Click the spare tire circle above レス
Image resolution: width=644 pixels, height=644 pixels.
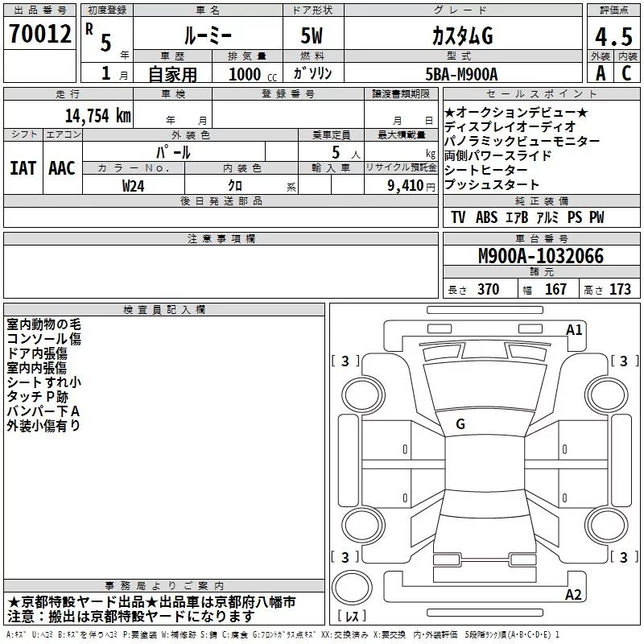click(352, 587)
